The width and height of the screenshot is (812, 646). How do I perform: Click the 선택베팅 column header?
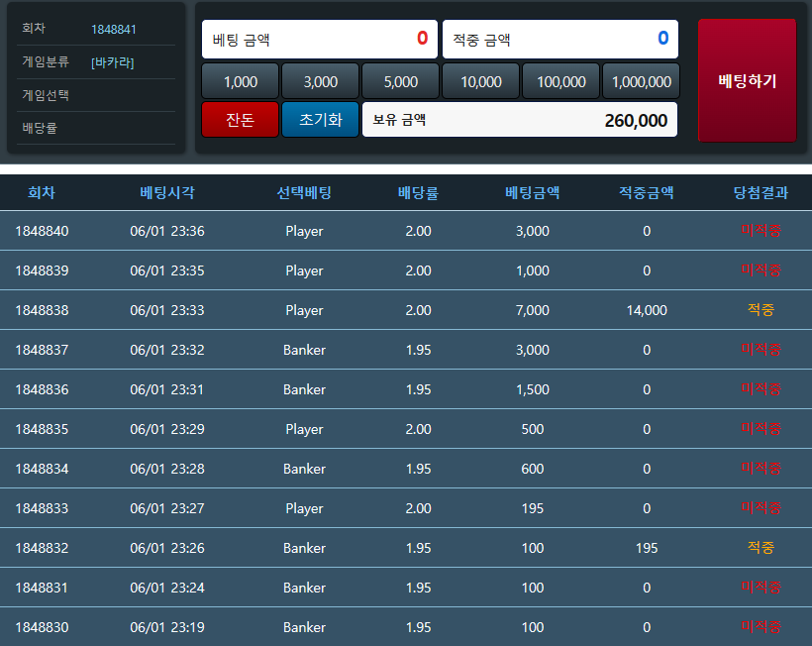(x=304, y=193)
